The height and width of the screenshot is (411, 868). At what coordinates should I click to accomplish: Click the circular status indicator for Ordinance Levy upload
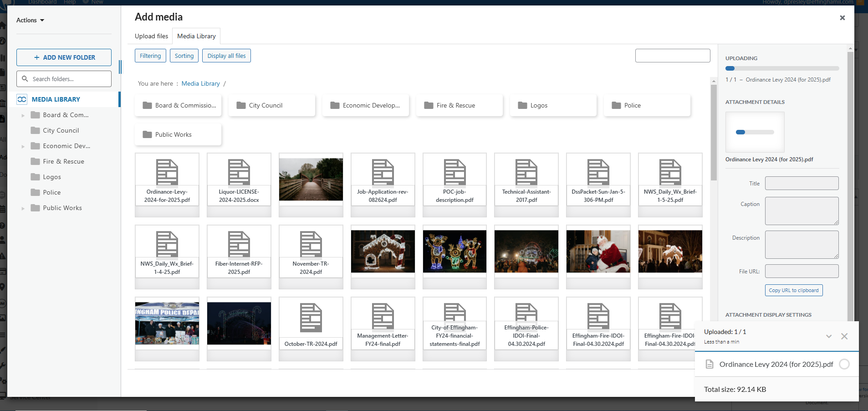click(844, 364)
